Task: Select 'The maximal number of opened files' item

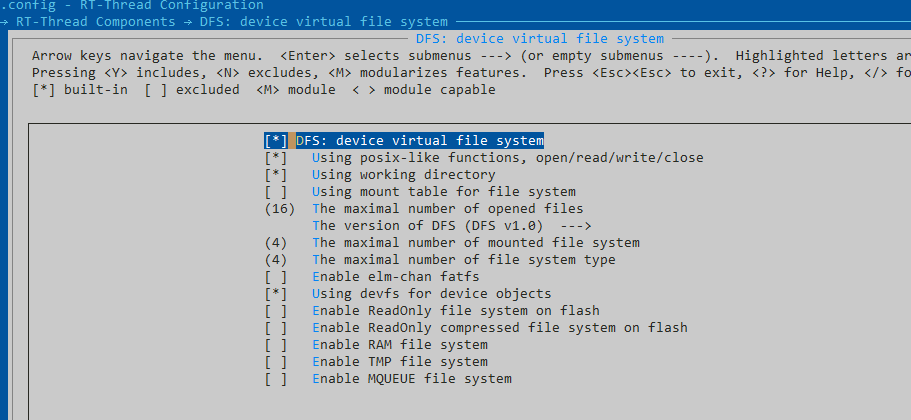Action: (447, 209)
